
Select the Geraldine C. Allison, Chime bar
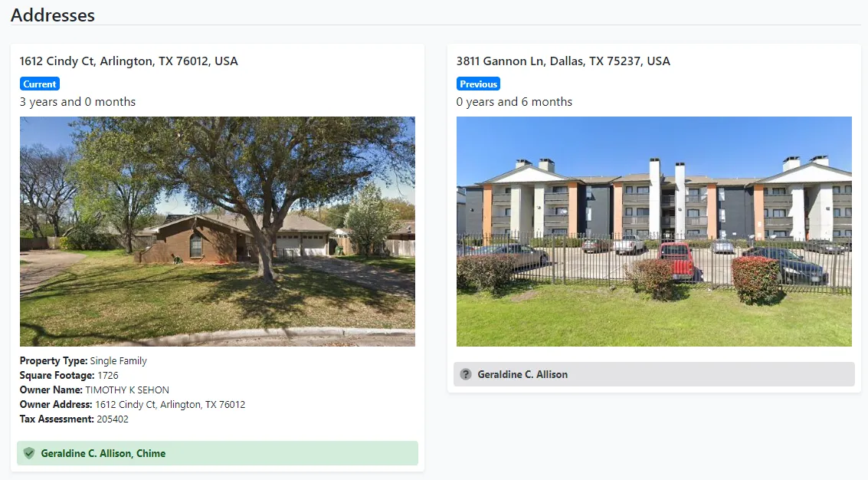click(218, 453)
